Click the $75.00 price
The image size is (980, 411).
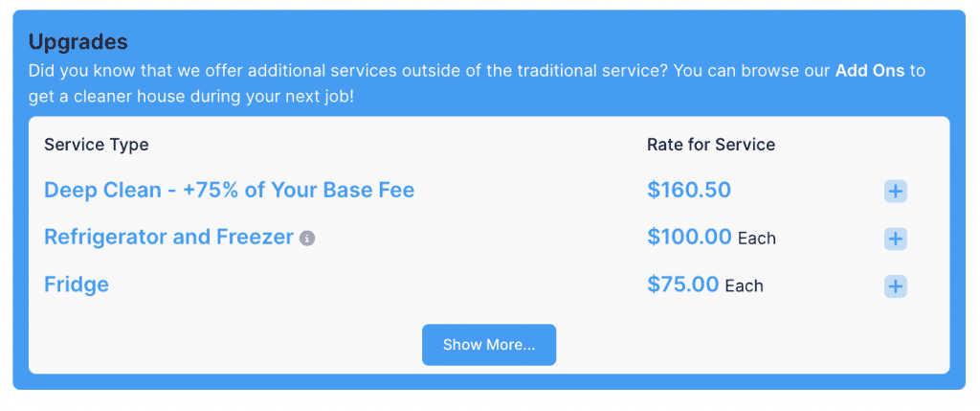coord(683,285)
